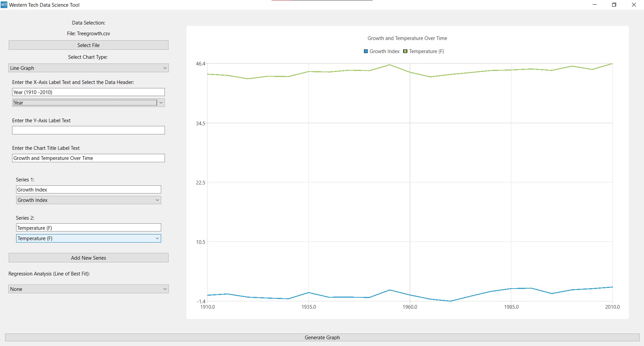Screen dimensions: 644x346
Task: Open the Line Graph chart type dropdown
Action: [x=88, y=68]
